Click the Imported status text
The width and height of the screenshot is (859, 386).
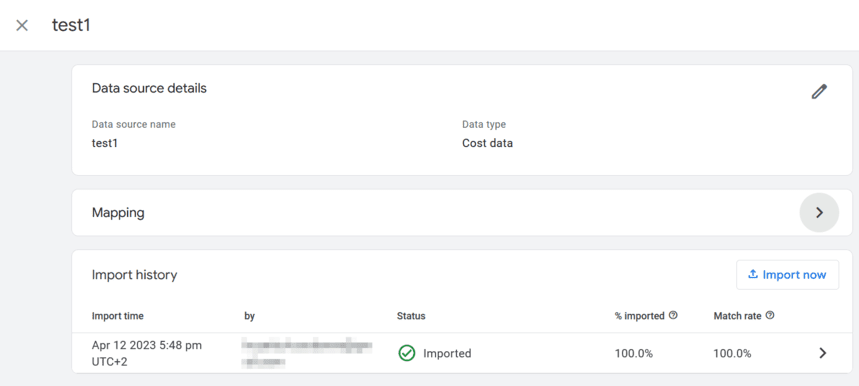click(x=447, y=353)
